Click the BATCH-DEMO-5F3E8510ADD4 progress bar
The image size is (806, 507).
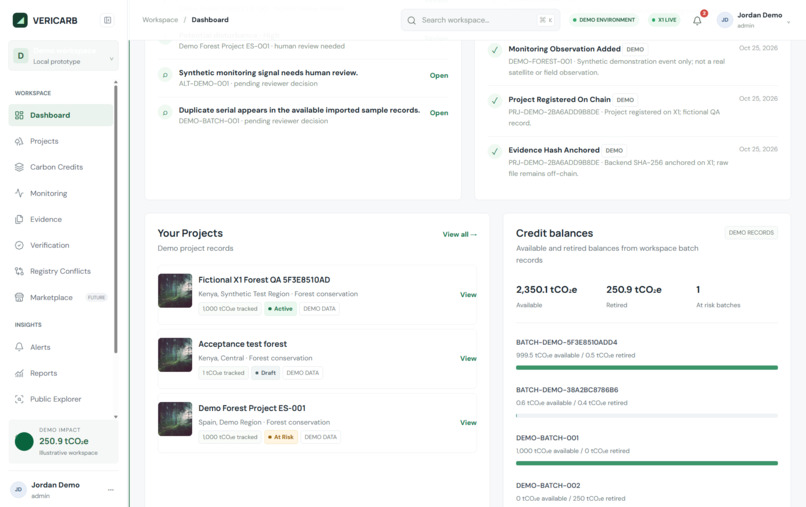pyautogui.click(x=647, y=368)
